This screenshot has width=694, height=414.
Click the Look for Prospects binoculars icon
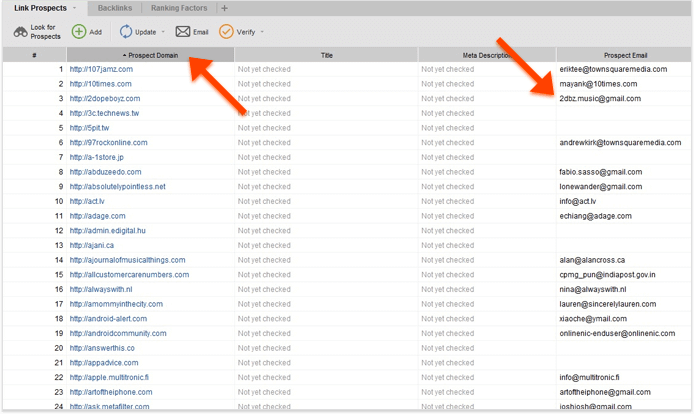tap(20, 32)
